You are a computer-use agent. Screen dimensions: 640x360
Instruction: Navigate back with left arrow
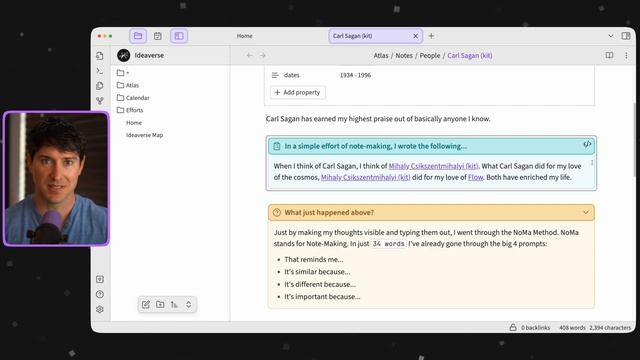[249, 56]
